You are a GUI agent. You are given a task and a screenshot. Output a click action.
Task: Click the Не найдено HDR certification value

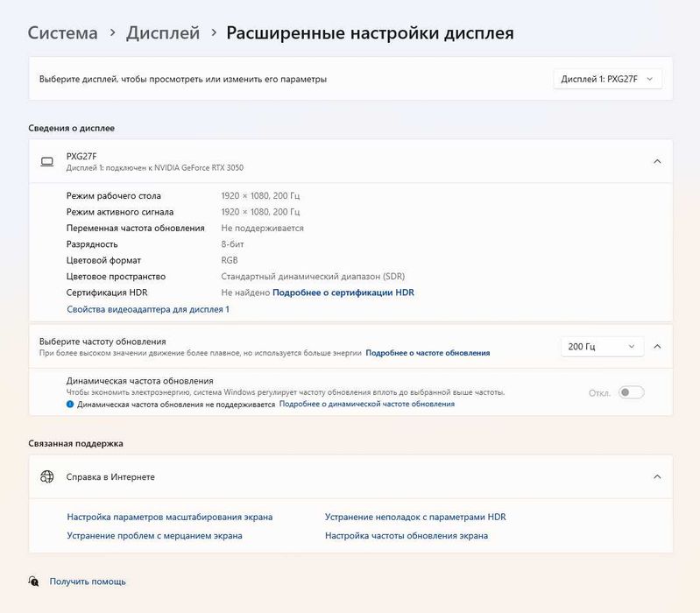point(245,292)
